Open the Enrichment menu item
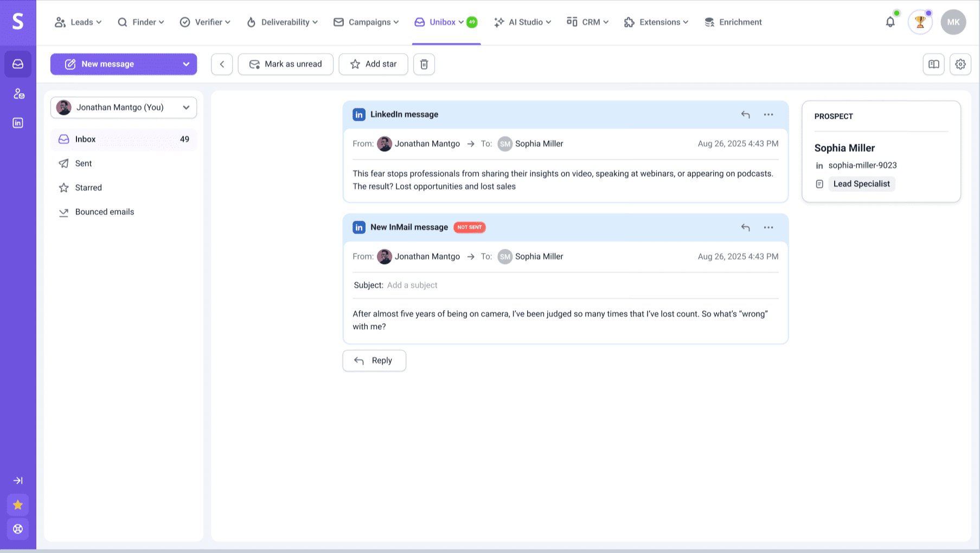Image resolution: width=980 pixels, height=553 pixels. click(x=733, y=22)
